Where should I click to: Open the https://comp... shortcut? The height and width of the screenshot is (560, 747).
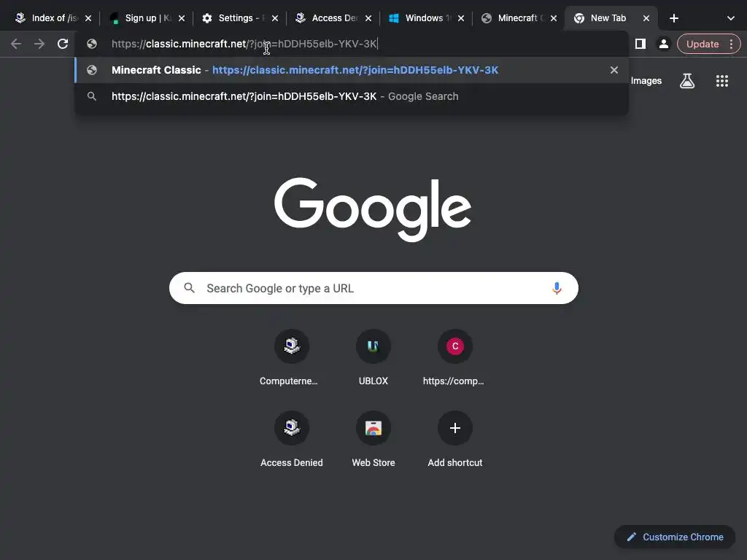coord(455,356)
